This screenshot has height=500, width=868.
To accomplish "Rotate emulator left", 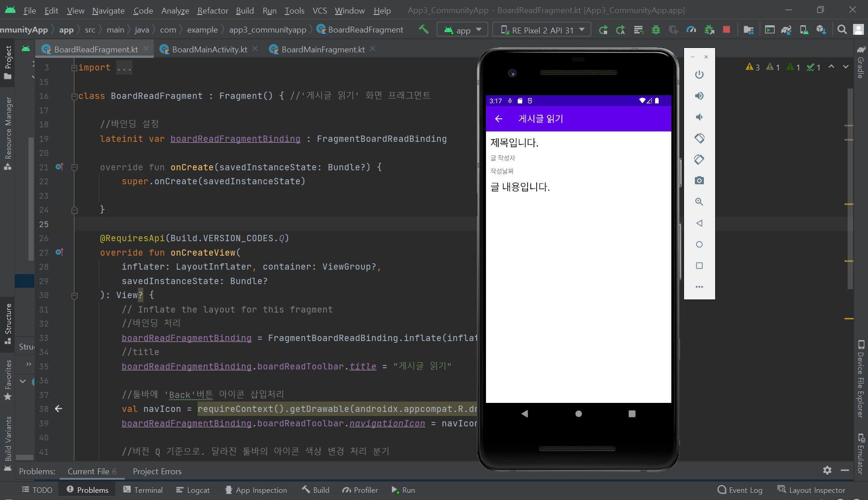I will coord(699,138).
